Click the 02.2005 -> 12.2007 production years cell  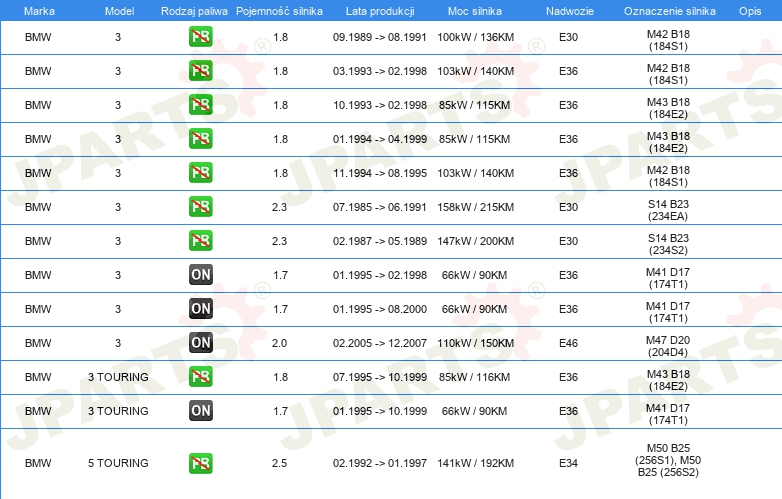[380, 343]
